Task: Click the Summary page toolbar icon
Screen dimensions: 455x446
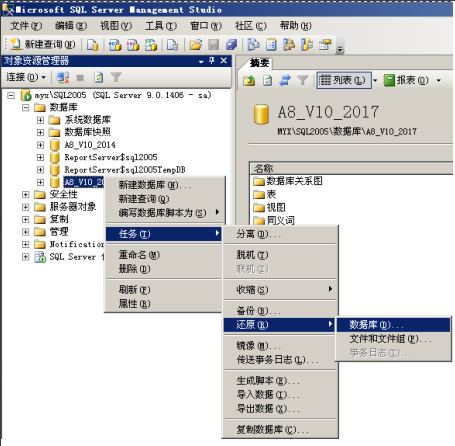Action: tap(271, 45)
